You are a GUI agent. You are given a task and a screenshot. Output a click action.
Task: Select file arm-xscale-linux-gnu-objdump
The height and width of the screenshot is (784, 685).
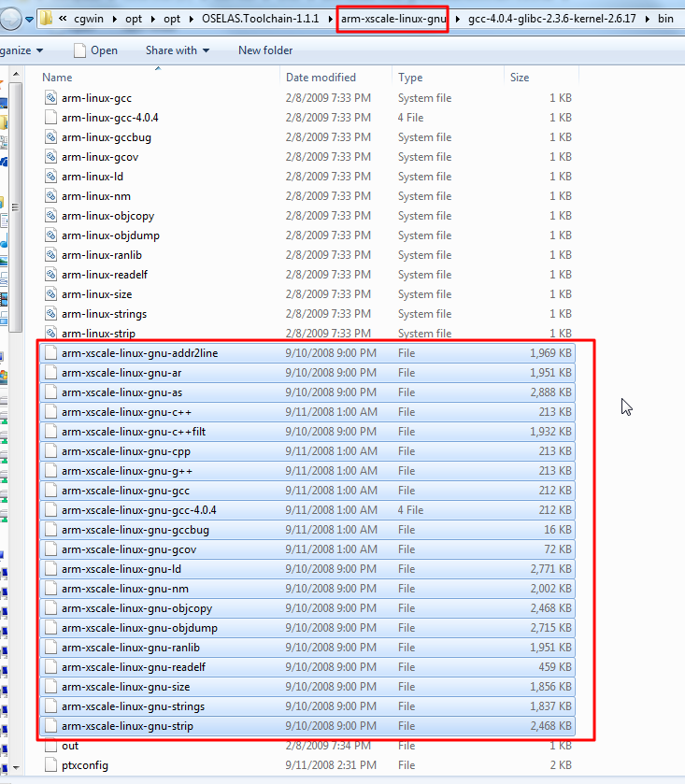(x=307, y=628)
